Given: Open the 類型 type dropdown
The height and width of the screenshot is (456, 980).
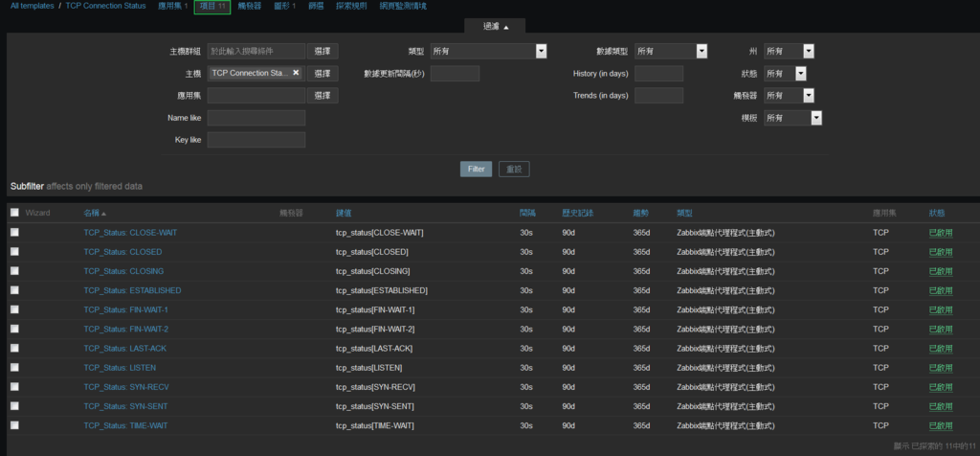Looking at the screenshot, I should 489,52.
